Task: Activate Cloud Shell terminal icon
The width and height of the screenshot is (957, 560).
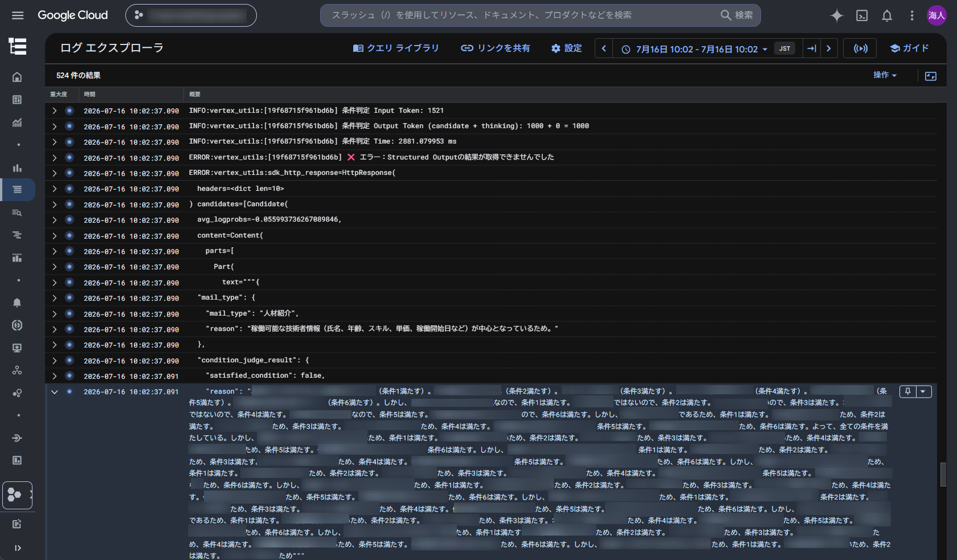Action: [862, 15]
